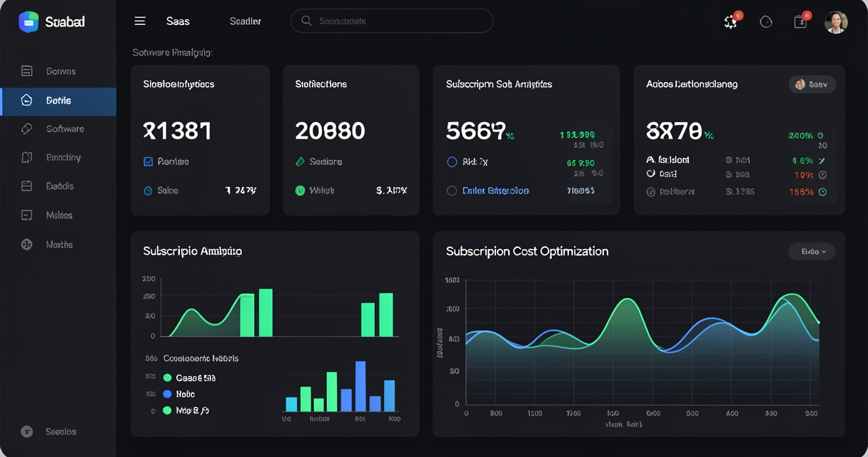868x457 pixels.
Task: Click the 5669% figure
Action: click(x=480, y=131)
